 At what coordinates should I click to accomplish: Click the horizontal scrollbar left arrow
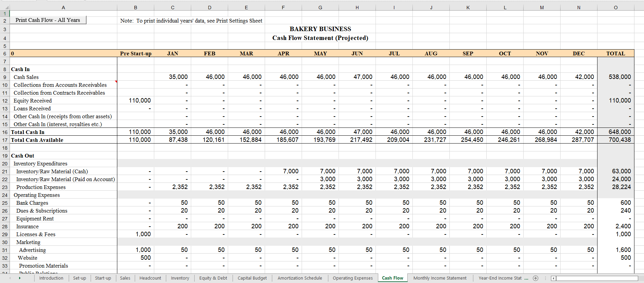pos(554,278)
